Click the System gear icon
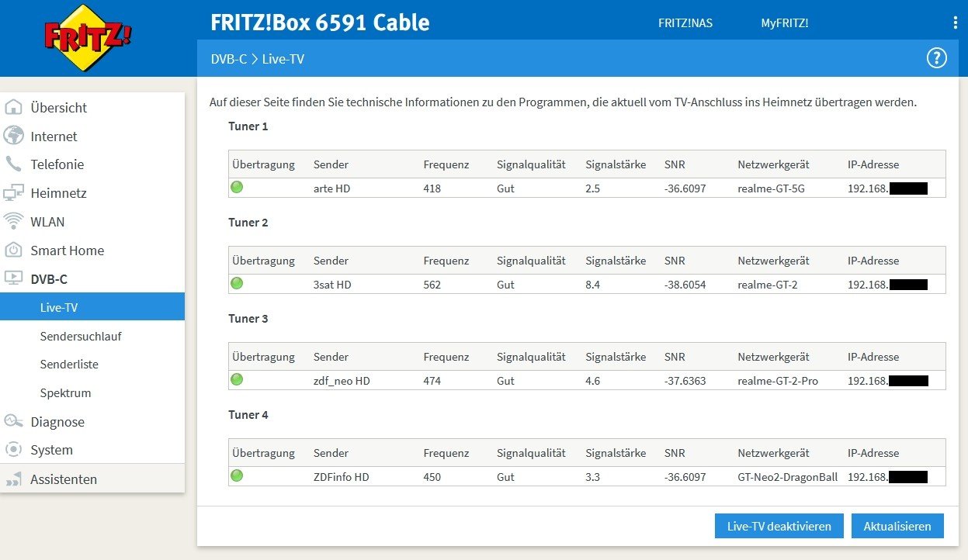This screenshot has width=968, height=560. 14,450
